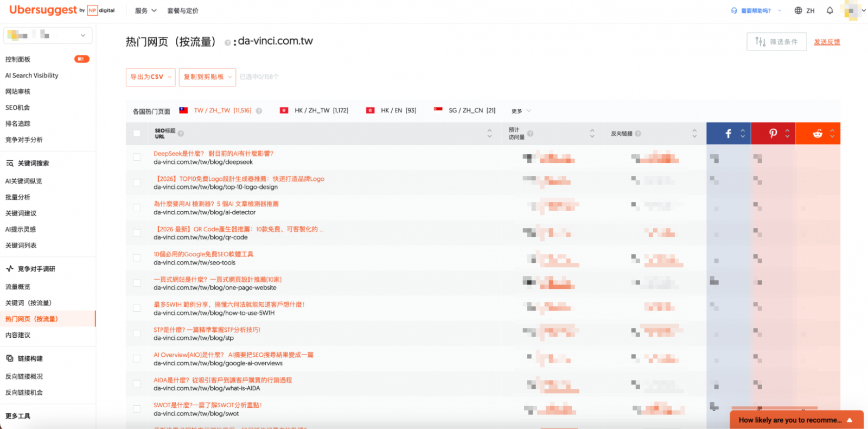Click the 筛选条件 filter button

coord(777,42)
